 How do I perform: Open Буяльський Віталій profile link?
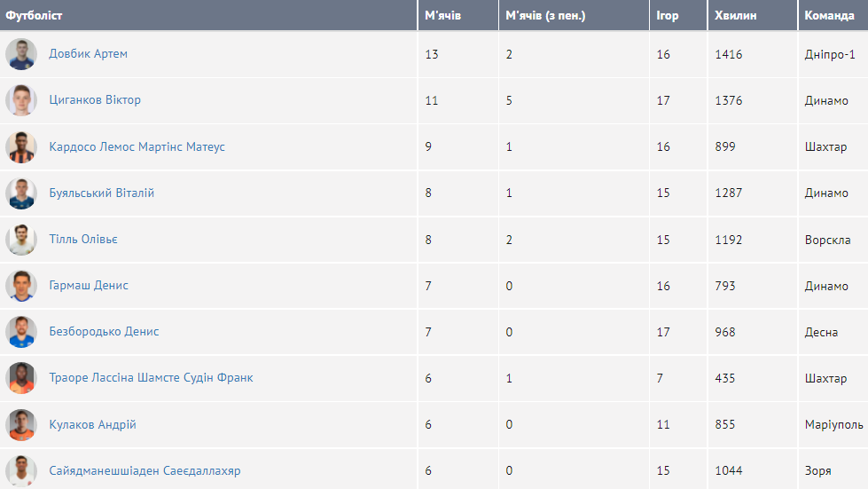[101, 193]
